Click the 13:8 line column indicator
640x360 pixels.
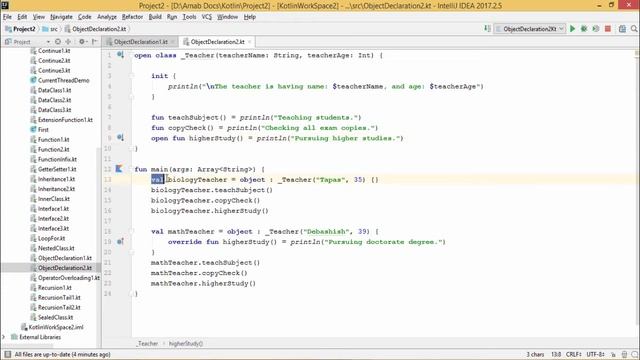tap(556, 354)
